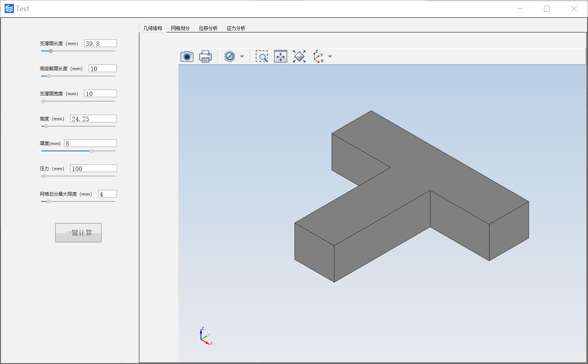Open the dropdown arrow next to the transparency icon
588x364 pixels.
(x=242, y=56)
